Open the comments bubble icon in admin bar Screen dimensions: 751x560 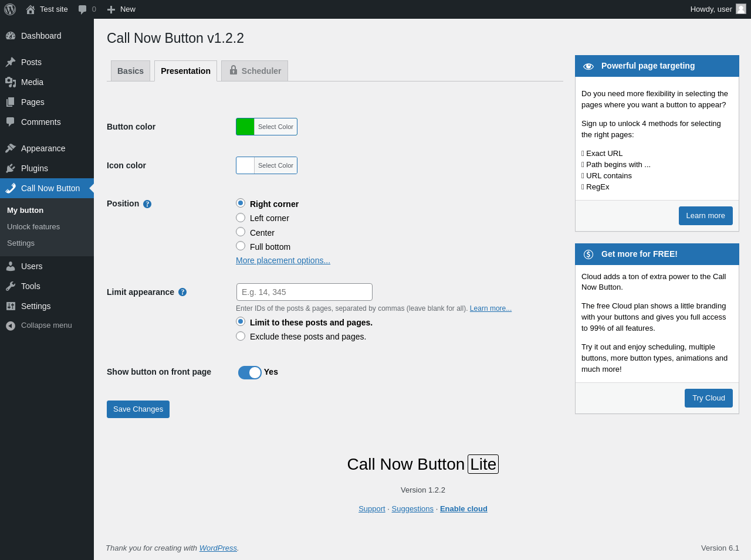[83, 9]
